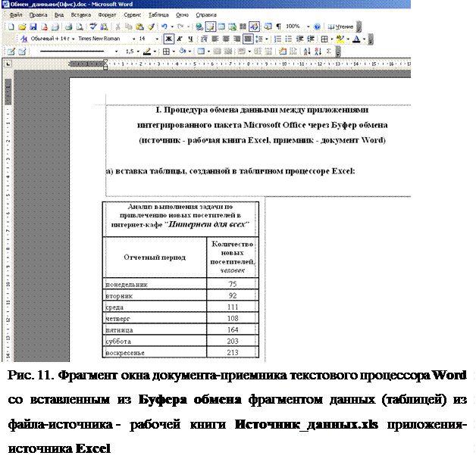Toggle underline (Ч) formatting

tap(190, 39)
